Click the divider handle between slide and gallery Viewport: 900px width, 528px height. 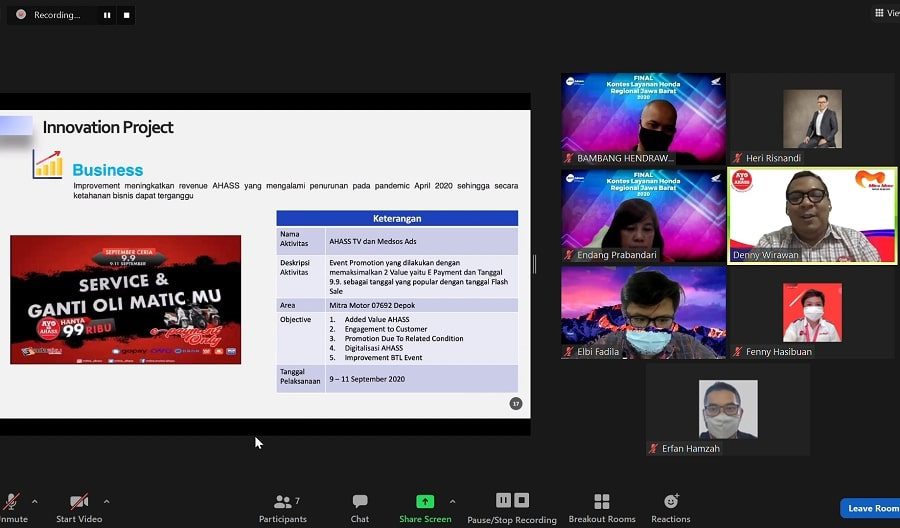535,264
